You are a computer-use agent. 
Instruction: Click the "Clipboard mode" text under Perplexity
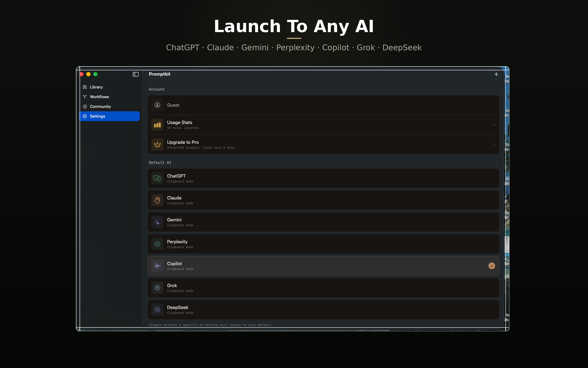[x=180, y=247]
